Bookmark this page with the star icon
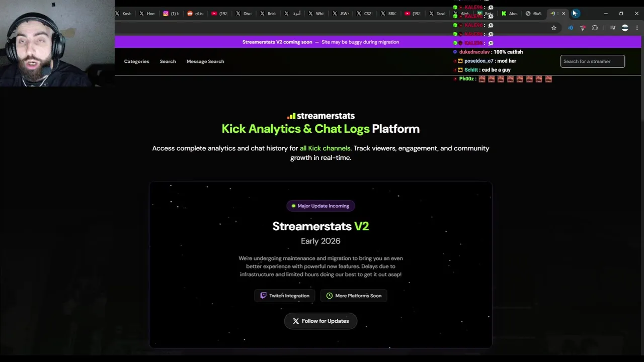The height and width of the screenshot is (362, 644). point(554,28)
